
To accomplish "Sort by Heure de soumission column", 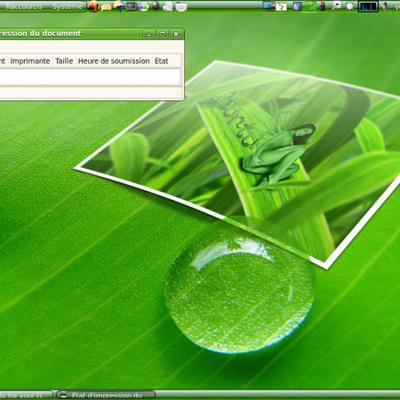I will point(114,61).
